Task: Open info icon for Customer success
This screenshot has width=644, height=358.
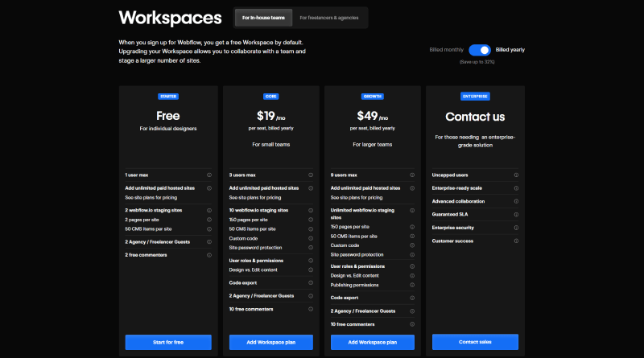Action: 516,241
